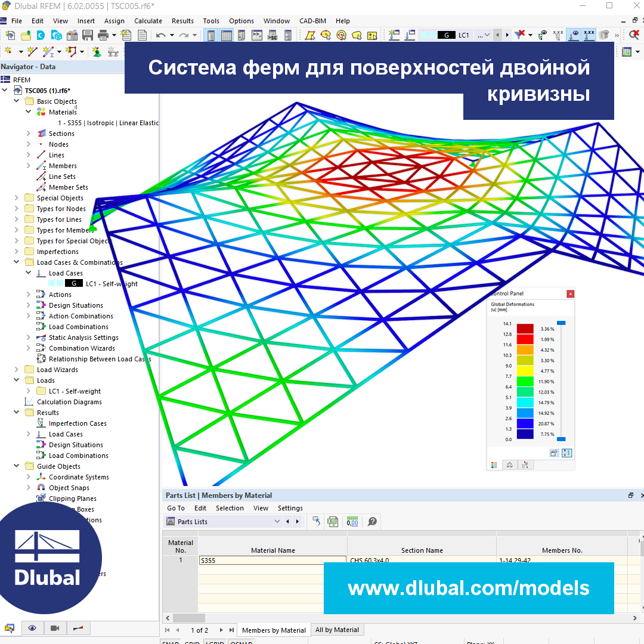This screenshot has width=644, height=644.
Task: Open the script console icon
Action: 257,35
